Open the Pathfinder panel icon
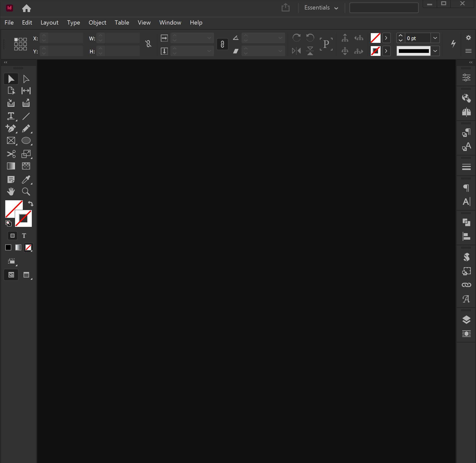 (x=466, y=222)
